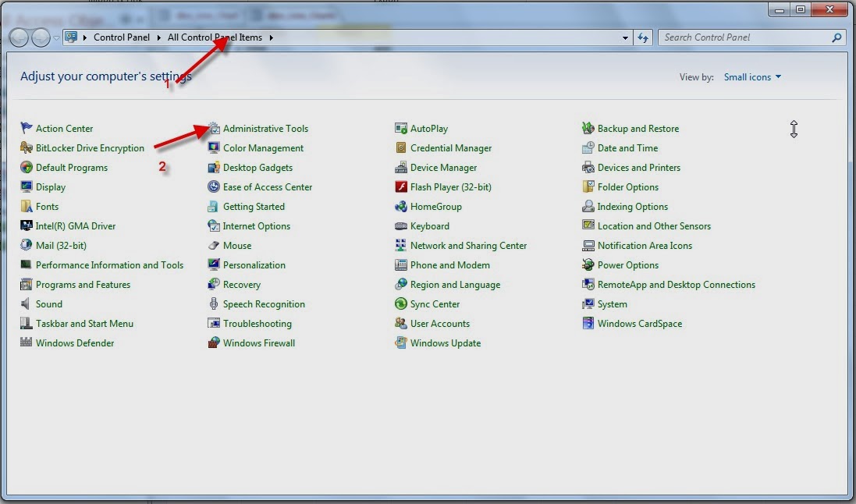Open Performance Information and Tools
The image size is (856, 504).
pos(109,264)
